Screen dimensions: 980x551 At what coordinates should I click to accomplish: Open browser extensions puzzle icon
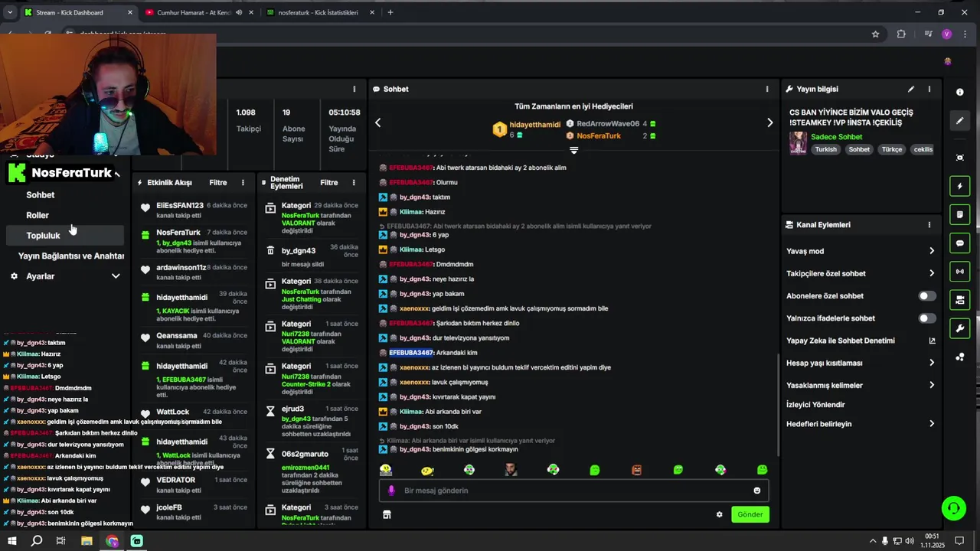(901, 34)
